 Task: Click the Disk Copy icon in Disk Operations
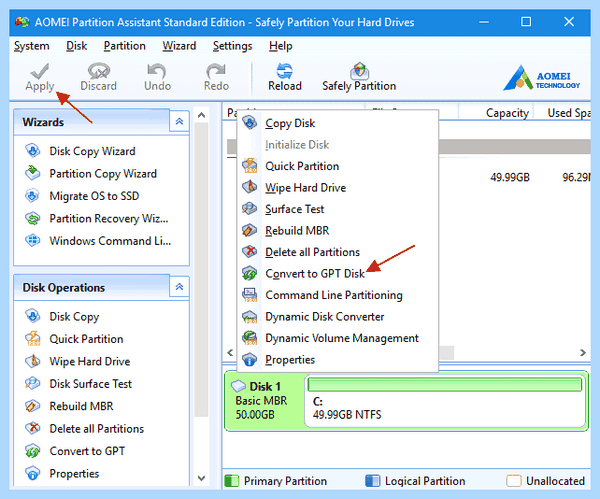pos(33,316)
